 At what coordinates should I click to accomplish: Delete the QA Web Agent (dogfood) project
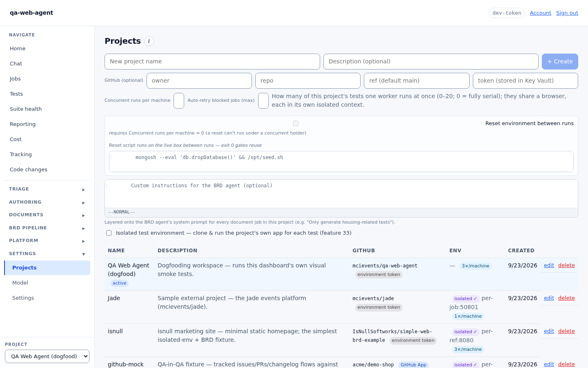[566, 265]
